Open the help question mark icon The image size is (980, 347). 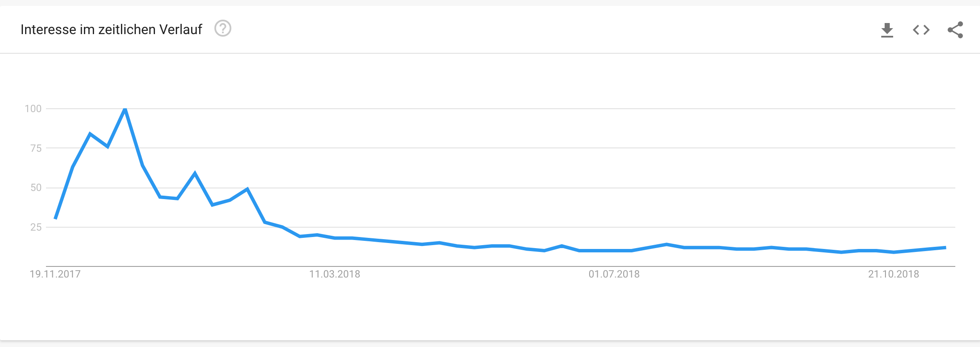pyautogui.click(x=223, y=29)
